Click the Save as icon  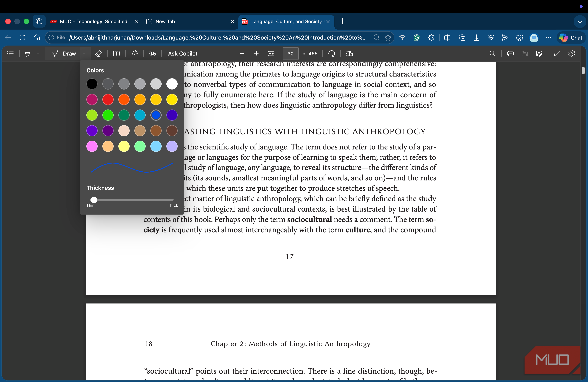[539, 53]
